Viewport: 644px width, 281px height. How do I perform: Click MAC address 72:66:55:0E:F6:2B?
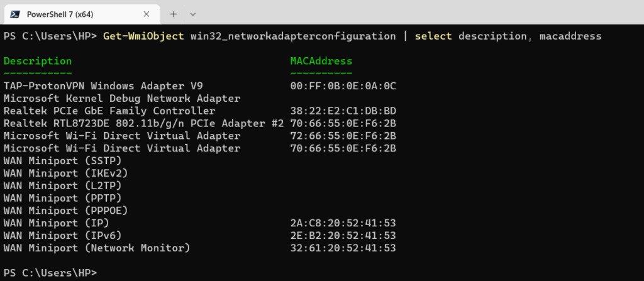(343, 136)
